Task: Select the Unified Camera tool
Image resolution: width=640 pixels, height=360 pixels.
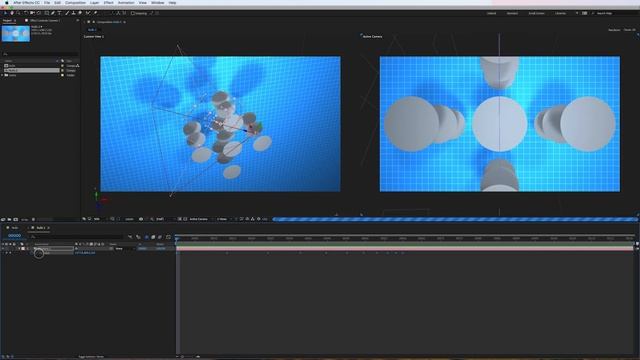Action: coord(32,13)
